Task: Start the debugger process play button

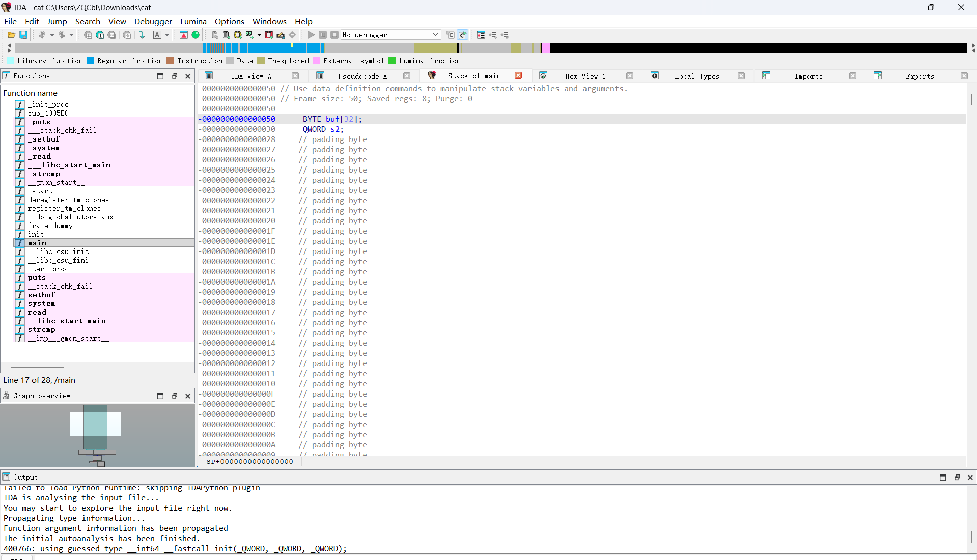Action: 311,35
